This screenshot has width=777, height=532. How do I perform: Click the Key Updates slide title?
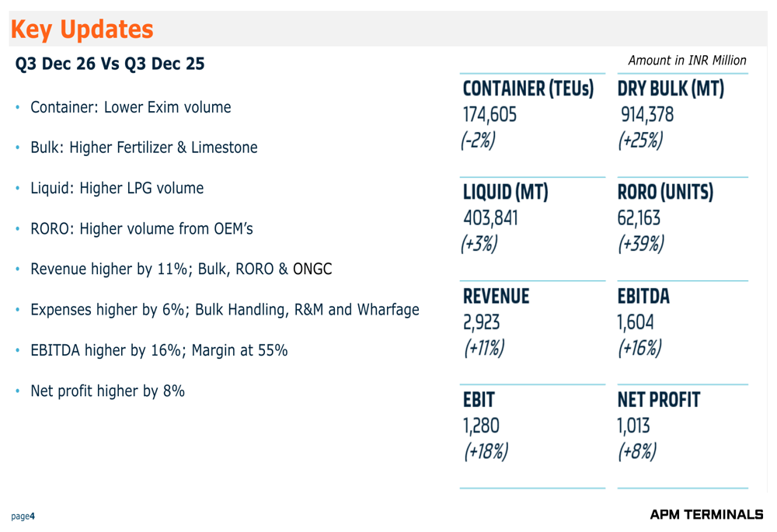tap(82, 30)
